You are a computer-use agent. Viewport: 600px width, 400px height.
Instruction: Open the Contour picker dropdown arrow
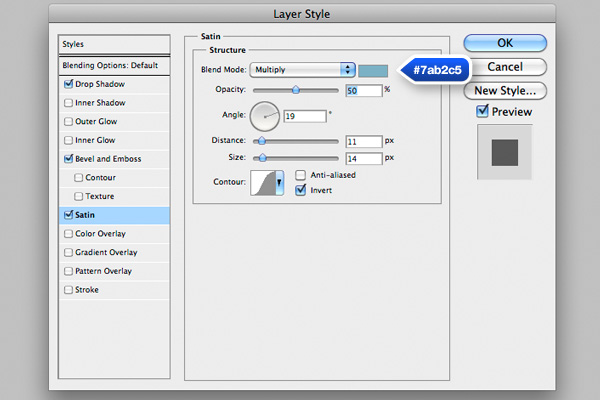(x=280, y=183)
